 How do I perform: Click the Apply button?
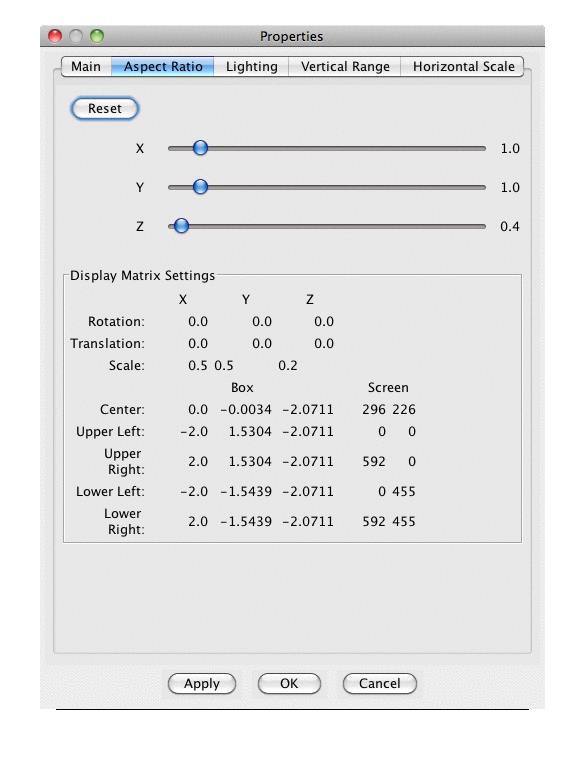point(202,684)
